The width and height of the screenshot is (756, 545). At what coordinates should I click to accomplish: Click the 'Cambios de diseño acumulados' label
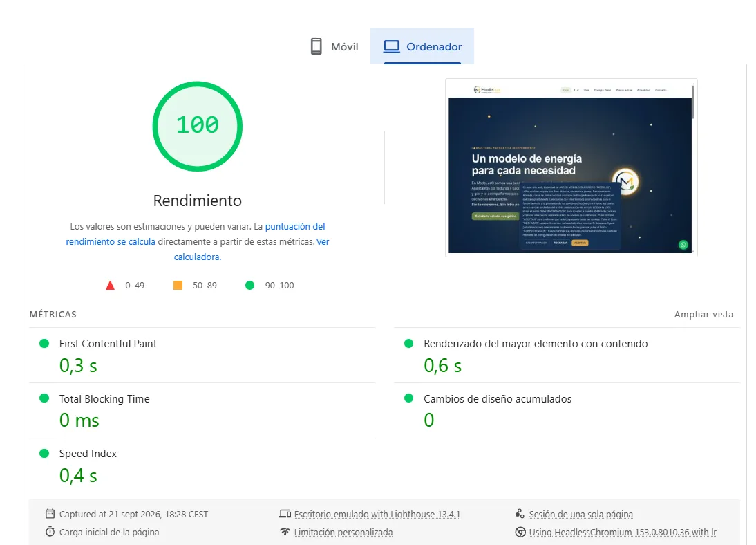tap(498, 399)
